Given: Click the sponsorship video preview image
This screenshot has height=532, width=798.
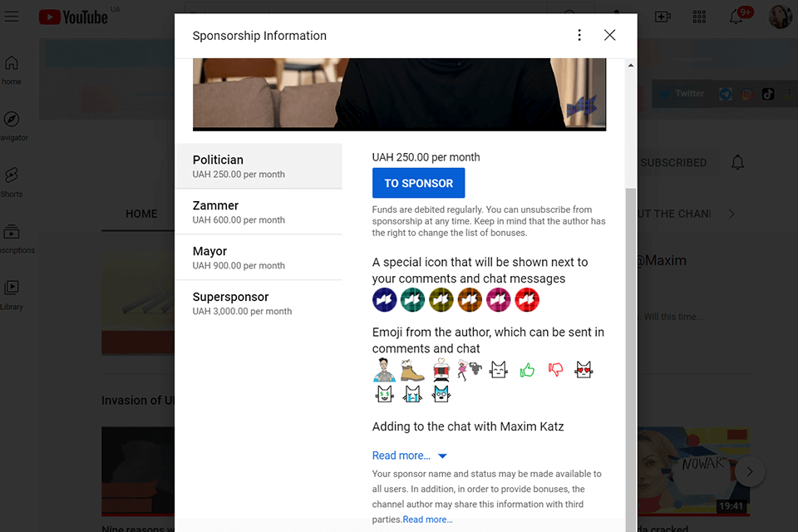Looking at the screenshot, I should (399, 94).
